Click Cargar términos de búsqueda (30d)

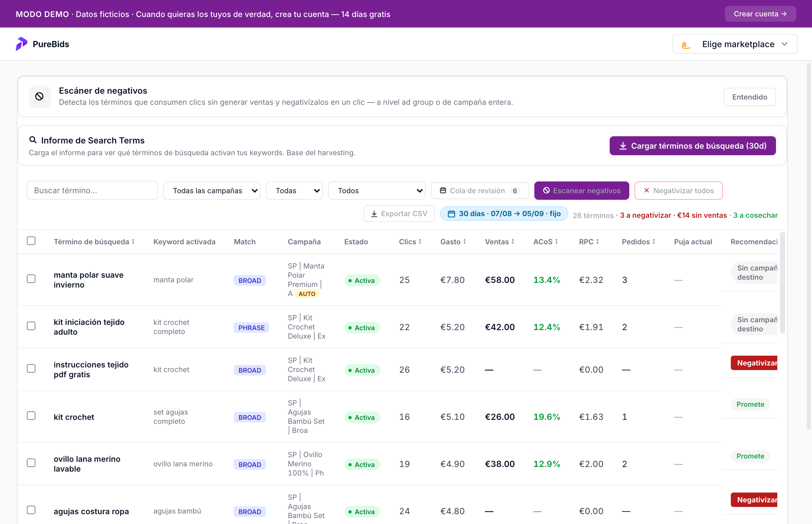[692, 146]
